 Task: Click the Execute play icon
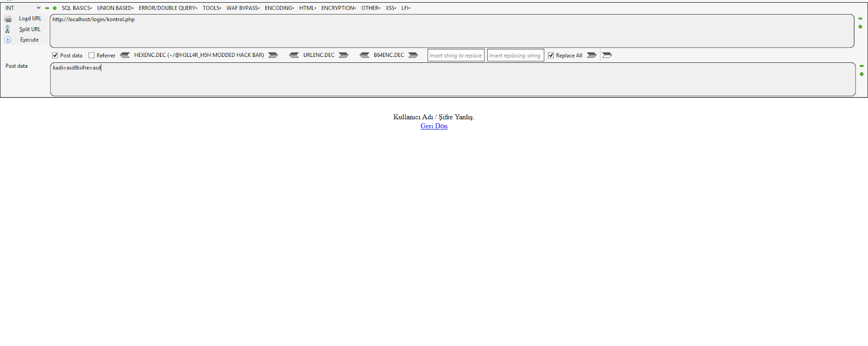[x=8, y=40]
